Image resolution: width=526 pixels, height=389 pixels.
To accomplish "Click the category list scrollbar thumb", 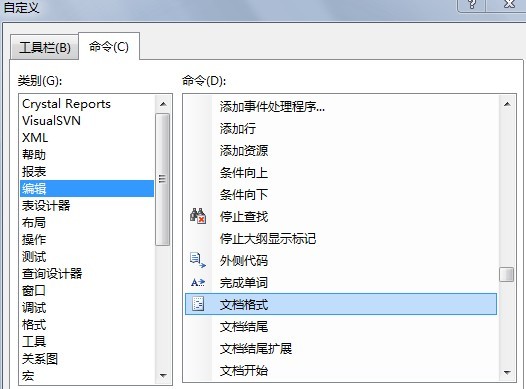I will click(163, 179).
